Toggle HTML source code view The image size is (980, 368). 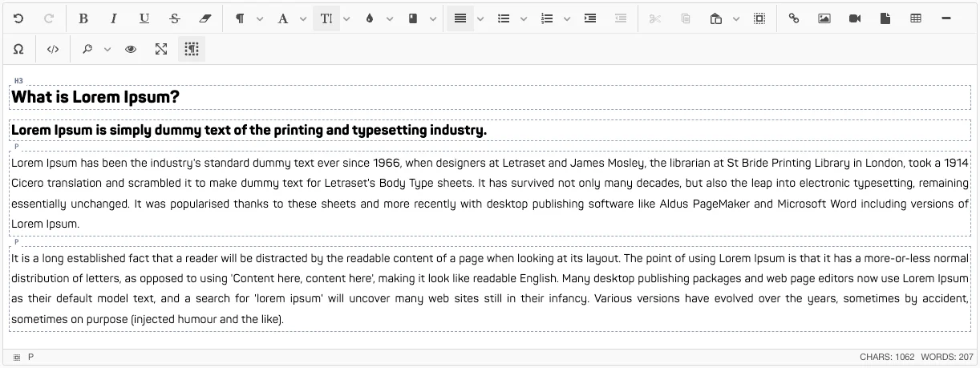53,49
